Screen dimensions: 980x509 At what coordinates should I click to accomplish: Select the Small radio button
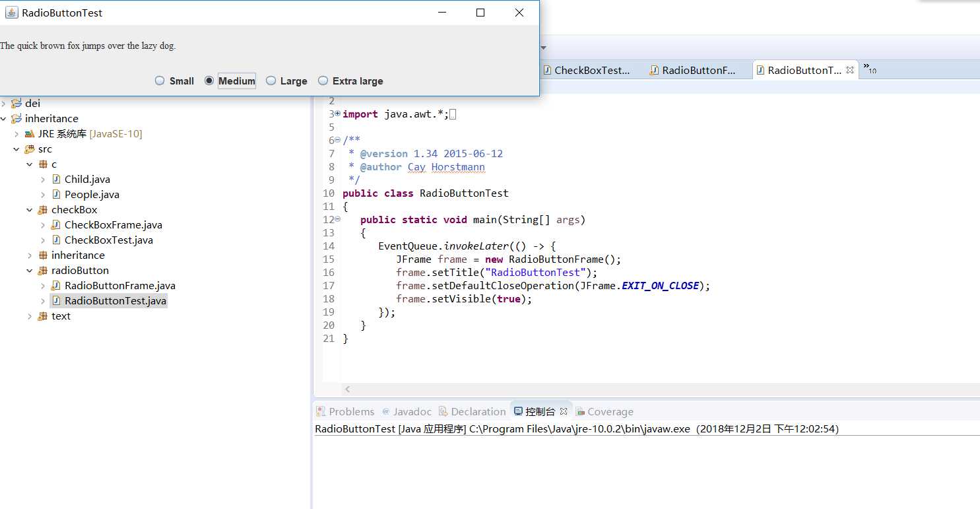pyautogui.click(x=160, y=81)
